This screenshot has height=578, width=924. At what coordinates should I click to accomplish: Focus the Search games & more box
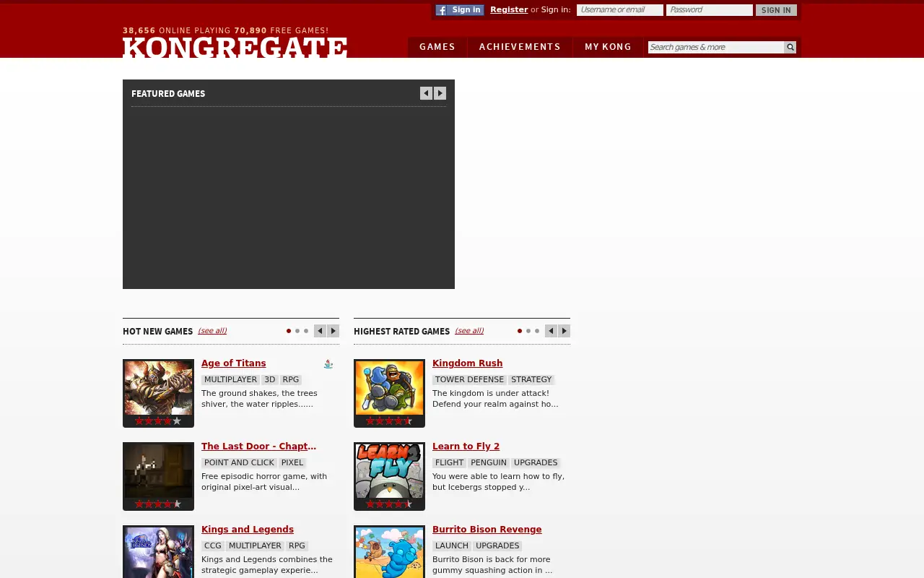[x=716, y=47]
